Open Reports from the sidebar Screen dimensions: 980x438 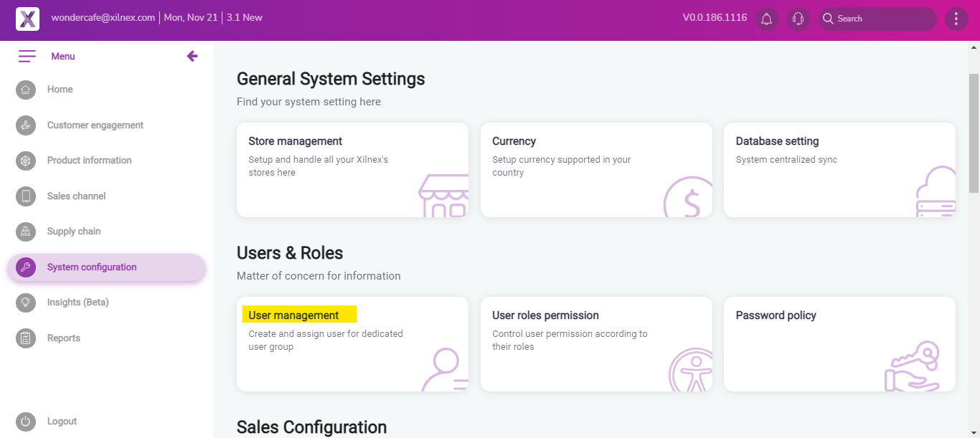[63, 338]
